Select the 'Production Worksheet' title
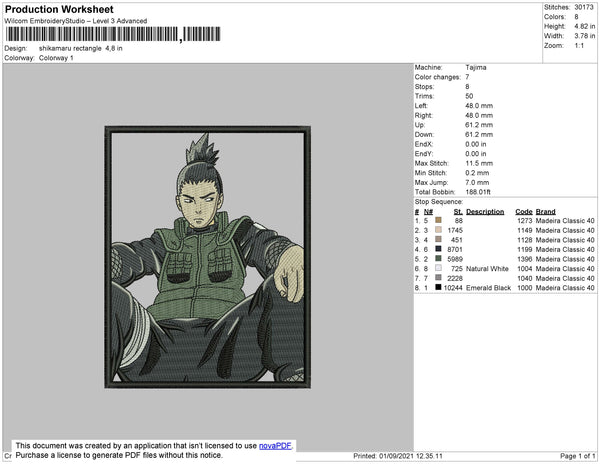The height and width of the screenshot is (464, 600). pyautogui.click(x=59, y=10)
